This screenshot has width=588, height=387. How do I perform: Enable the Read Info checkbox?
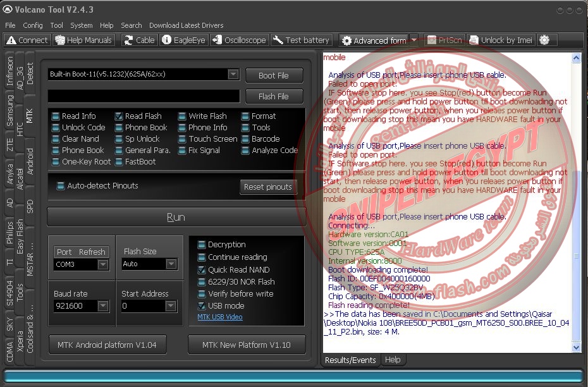56,116
